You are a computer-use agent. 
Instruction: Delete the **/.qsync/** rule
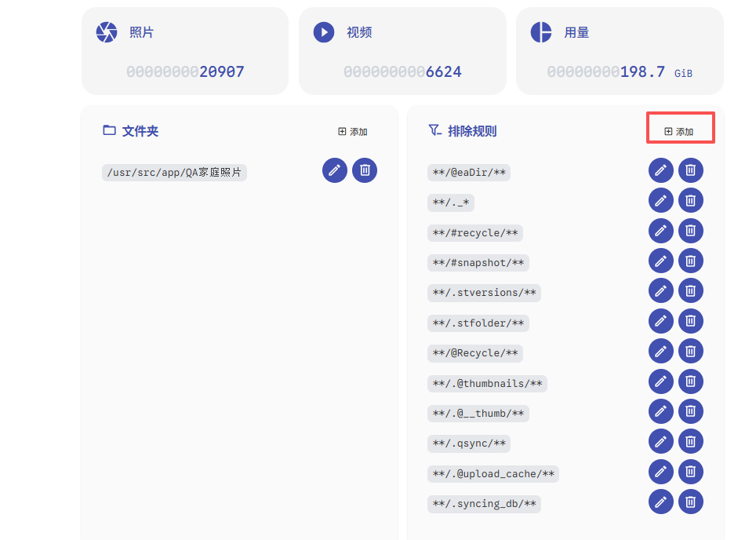690,441
